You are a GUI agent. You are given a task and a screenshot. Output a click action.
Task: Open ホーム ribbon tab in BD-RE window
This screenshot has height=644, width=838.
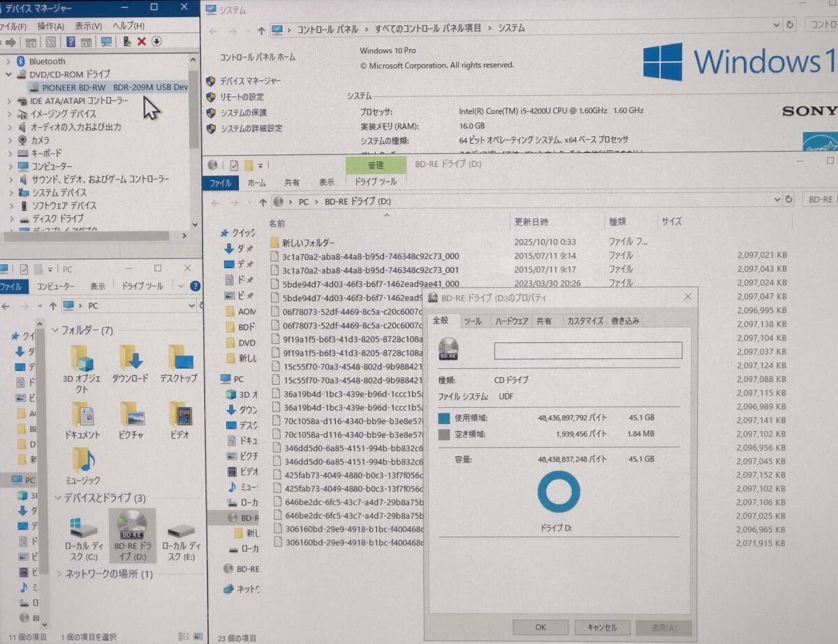point(257,182)
